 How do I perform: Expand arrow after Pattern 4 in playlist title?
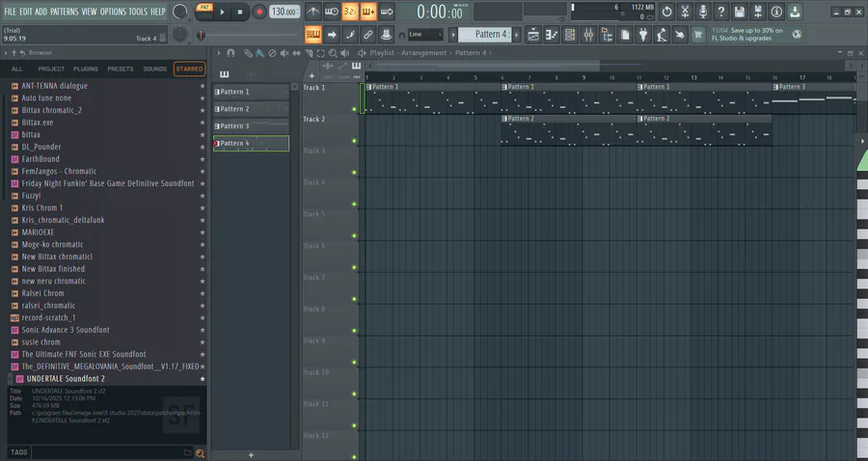491,53
